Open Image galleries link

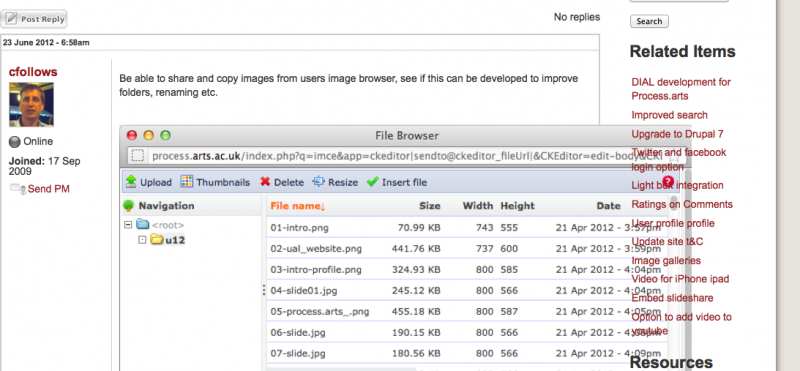[666, 261]
